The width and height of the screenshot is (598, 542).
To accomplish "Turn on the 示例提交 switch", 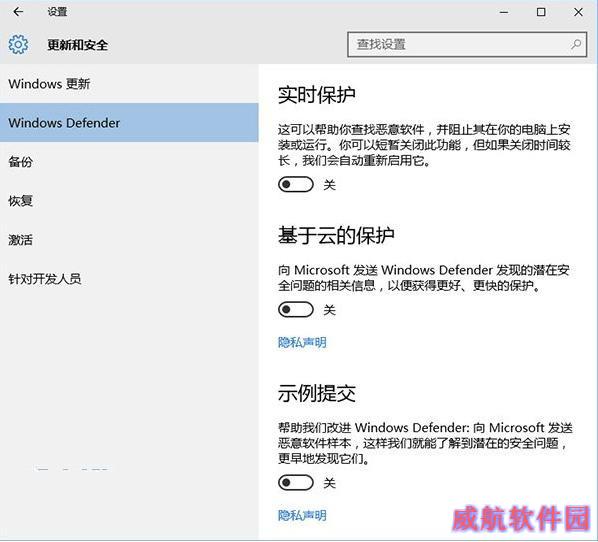I will (x=296, y=482).
